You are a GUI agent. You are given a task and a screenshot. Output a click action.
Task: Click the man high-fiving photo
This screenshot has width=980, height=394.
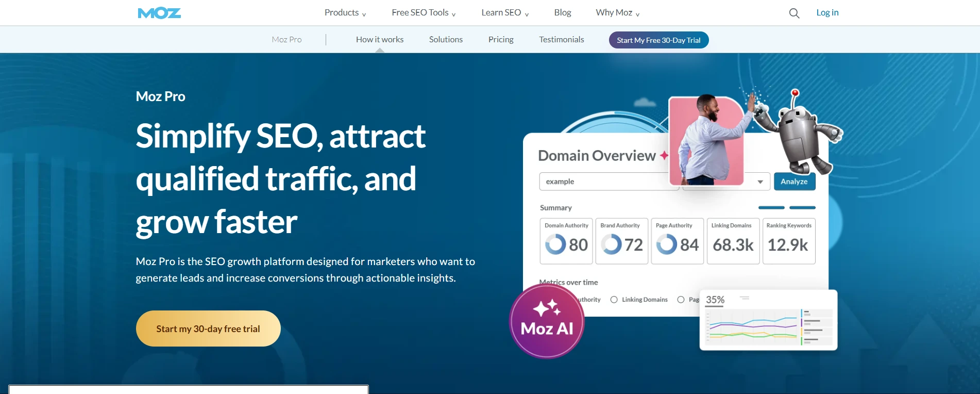point(707,141)
